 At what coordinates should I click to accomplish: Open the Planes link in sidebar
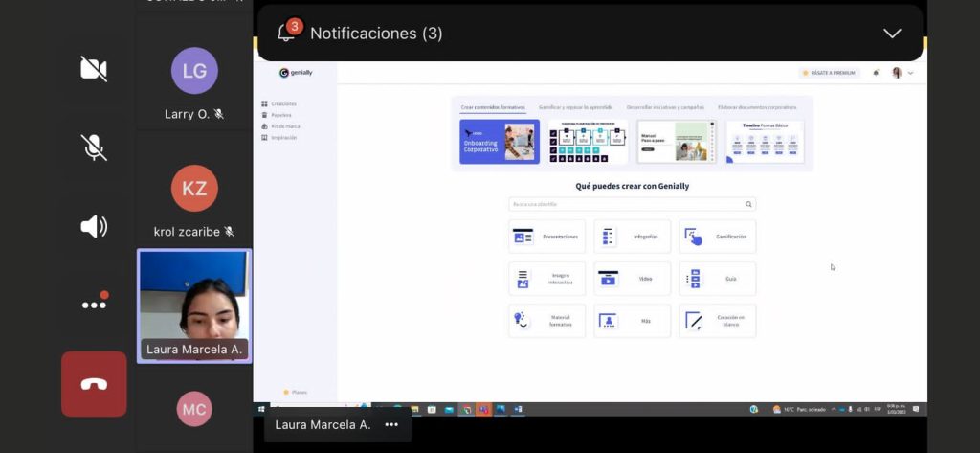(299, 392)
